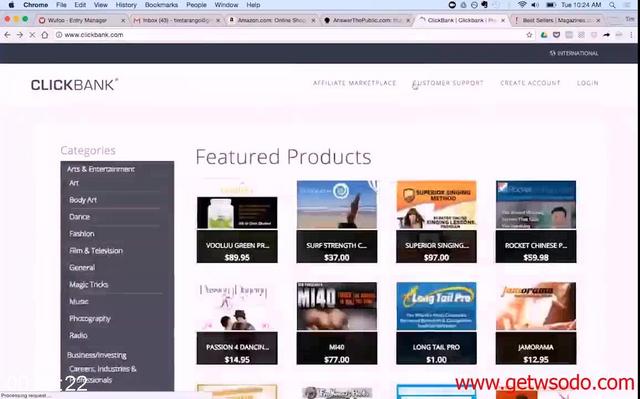Open MI40 product thumbnail
640x399 pixels.
coord(337,306)
